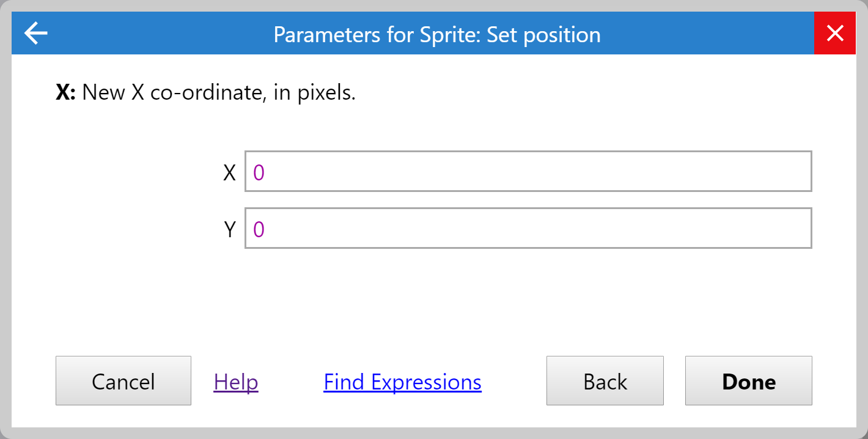
Task: Open the Help link
Action: click(x=235, y=381)
